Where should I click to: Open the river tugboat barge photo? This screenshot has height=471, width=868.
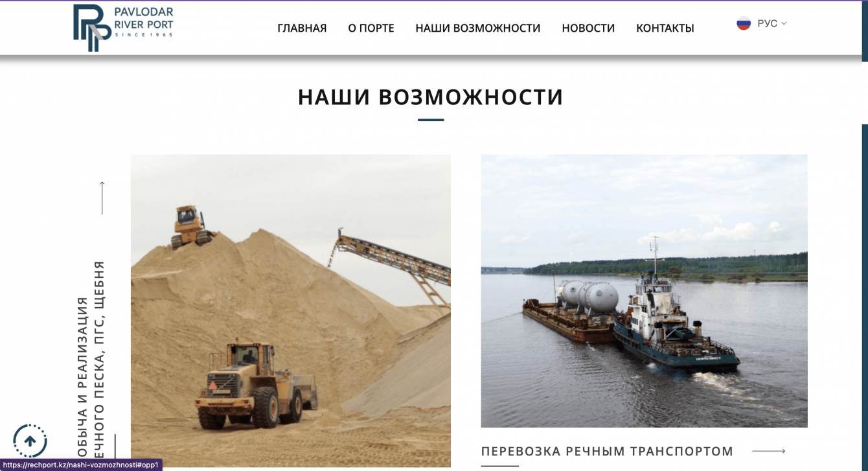tap(644, 290)
